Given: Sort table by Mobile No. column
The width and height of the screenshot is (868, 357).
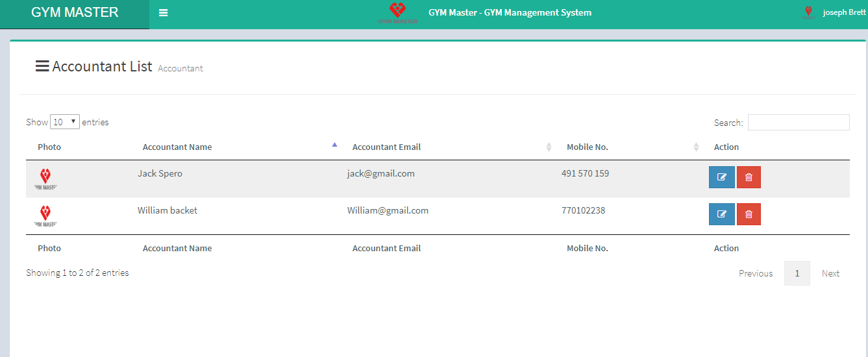Looking at the screenshot, I should [587, 147].
